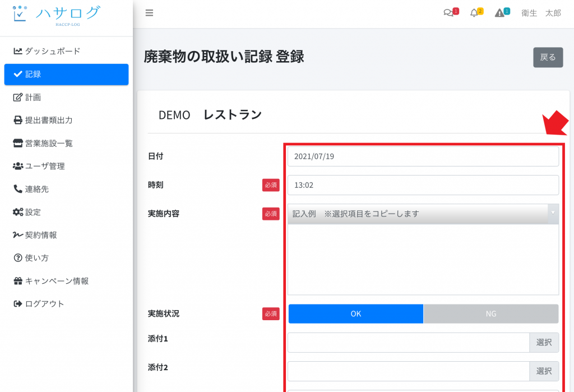Click the ダッシュボード chart icon
This screenshot has width=574, height=392.
pyautogui.click(x=17, y=51)
